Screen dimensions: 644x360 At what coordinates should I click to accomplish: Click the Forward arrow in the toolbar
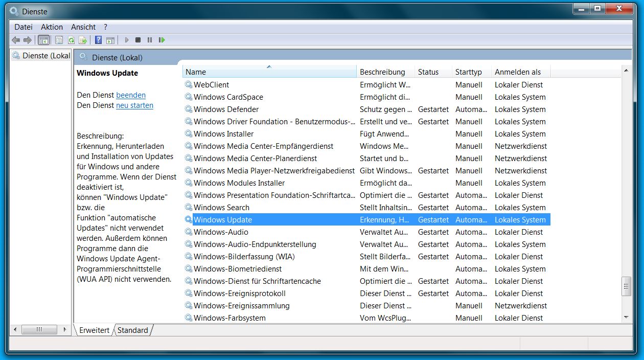(x=28, y=40)
